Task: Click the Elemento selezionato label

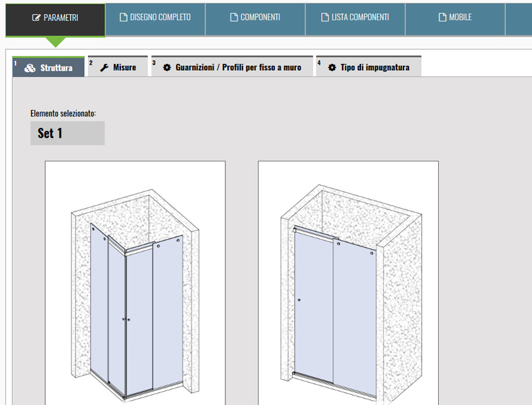Action: point(63,113)
